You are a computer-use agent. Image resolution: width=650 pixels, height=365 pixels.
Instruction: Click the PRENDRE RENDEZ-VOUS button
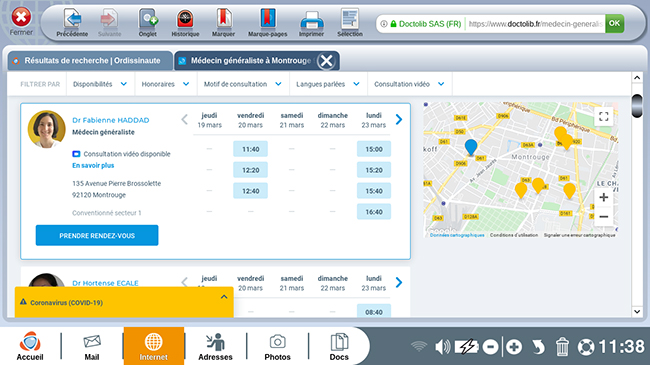tap(97, 236)
